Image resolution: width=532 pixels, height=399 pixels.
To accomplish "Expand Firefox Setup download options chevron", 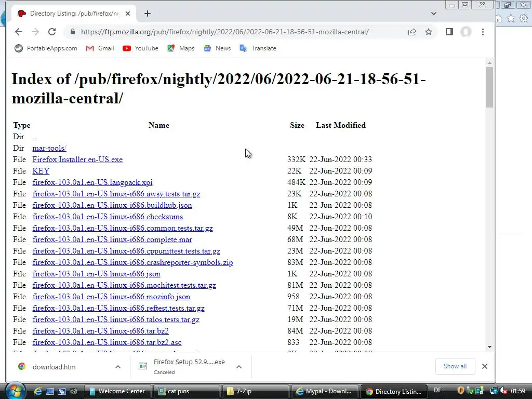I will pos(239,367).
